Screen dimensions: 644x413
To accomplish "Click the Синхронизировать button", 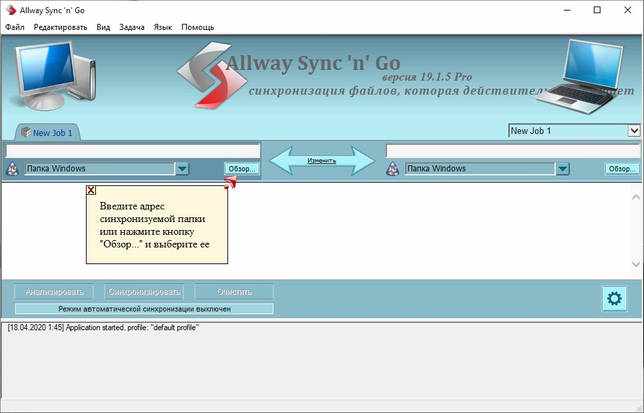I will [x=144, y=292].
